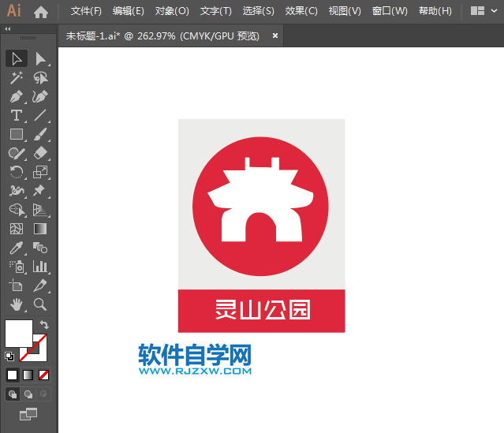Open the 视图(V) menu

(345, 11)
